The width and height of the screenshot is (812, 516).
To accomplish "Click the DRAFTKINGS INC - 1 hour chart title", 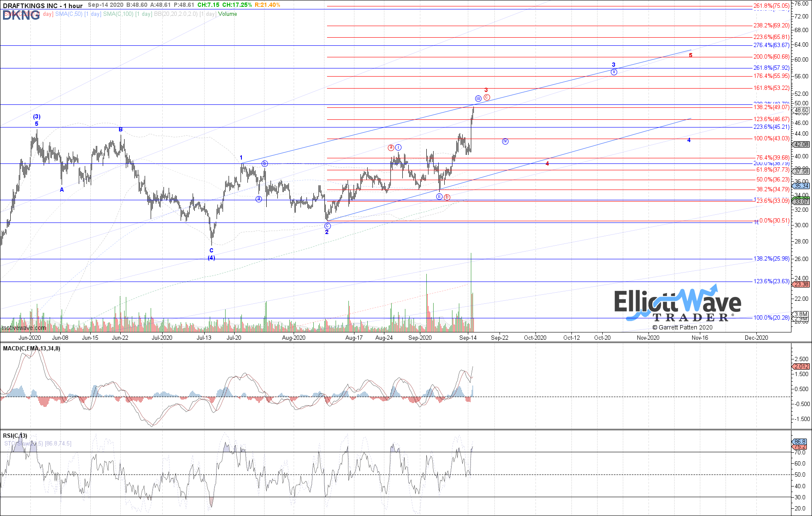I will point(43,6).
